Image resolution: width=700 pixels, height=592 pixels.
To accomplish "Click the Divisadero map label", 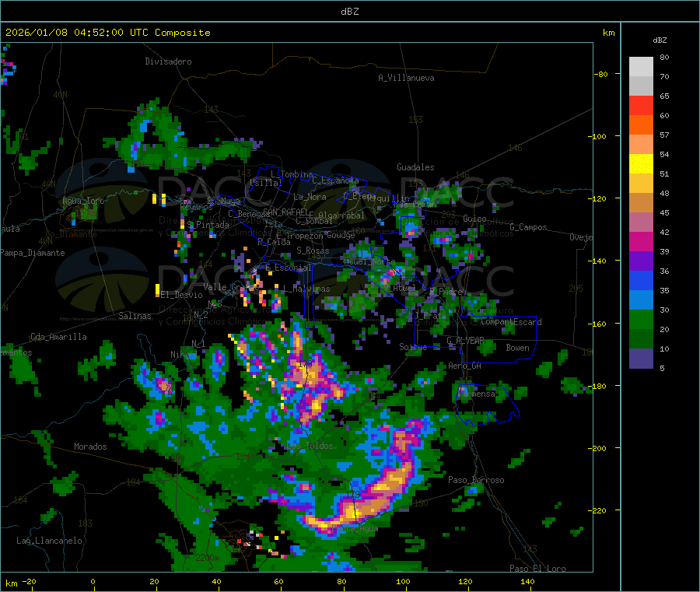I will (168, 61).
